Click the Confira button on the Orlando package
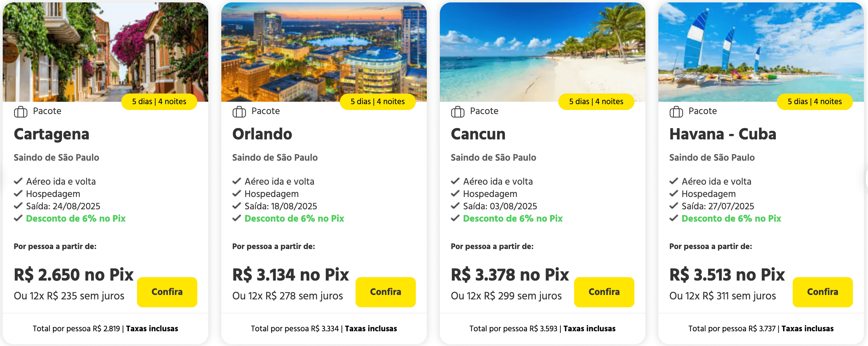 click(x=385, y=292)
